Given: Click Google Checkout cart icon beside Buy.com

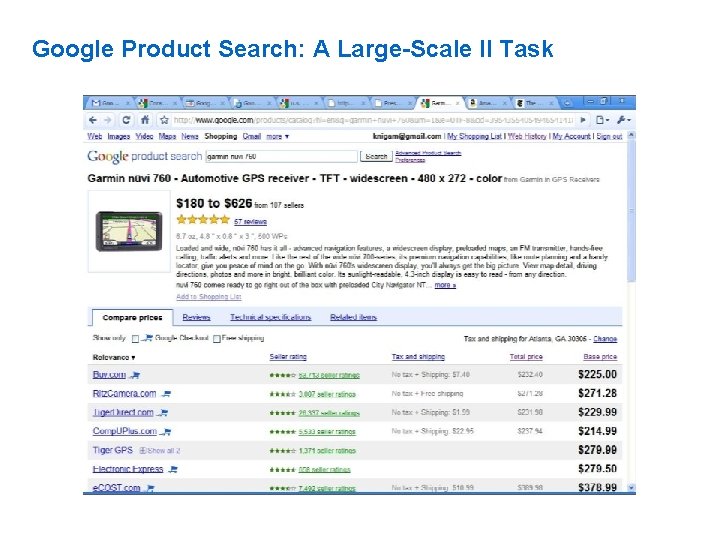Looking at the screenshot, I should [x=135, y=376].
